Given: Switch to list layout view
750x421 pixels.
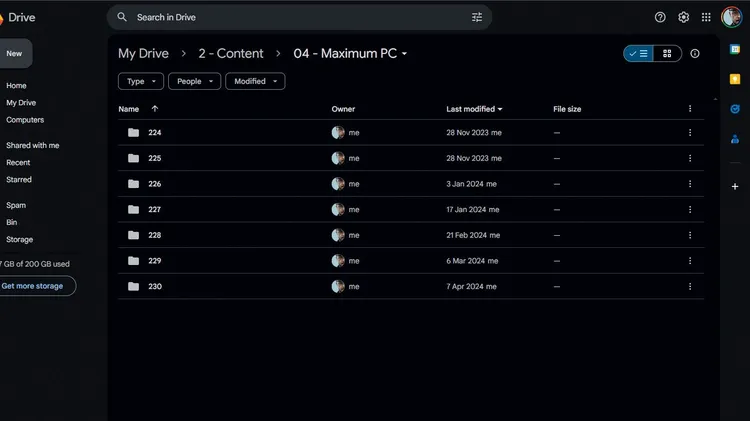Looking at the screenshot, I should tap(639, 54).
